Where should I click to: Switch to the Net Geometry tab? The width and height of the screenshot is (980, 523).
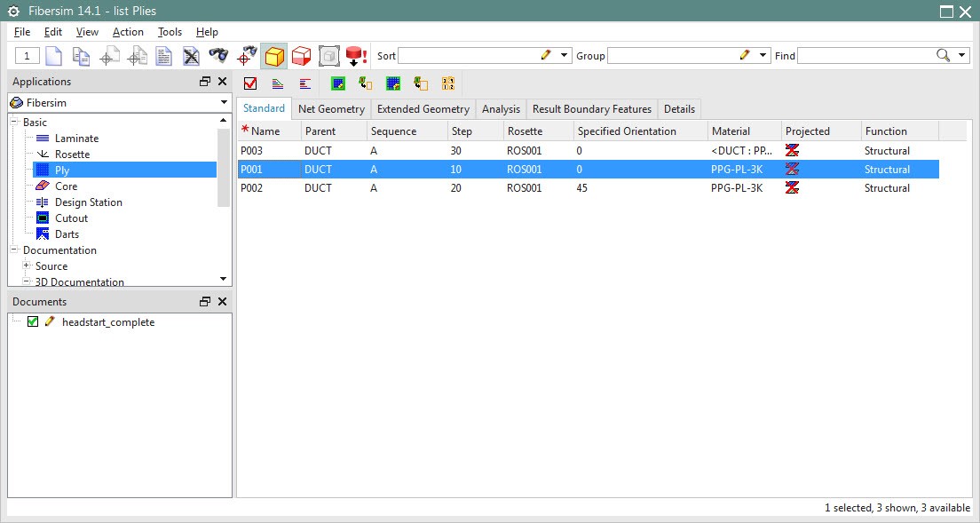[331, 108]
